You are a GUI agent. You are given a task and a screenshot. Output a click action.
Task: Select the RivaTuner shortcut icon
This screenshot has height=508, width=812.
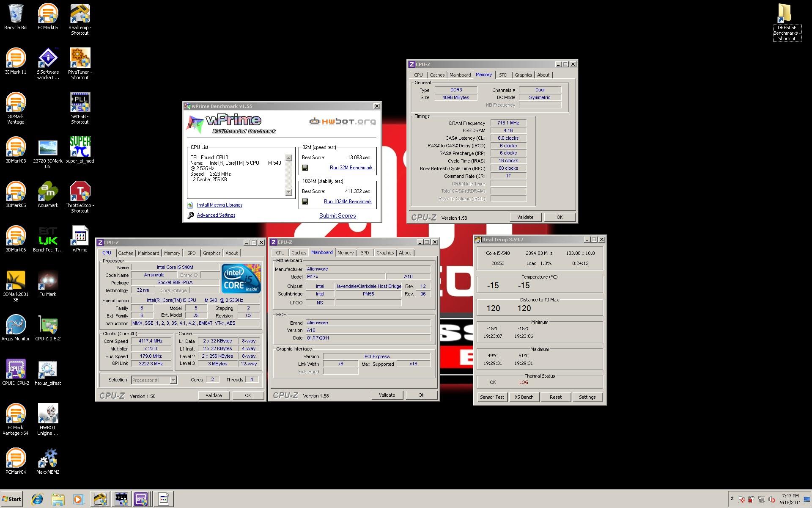coord(80,64)
